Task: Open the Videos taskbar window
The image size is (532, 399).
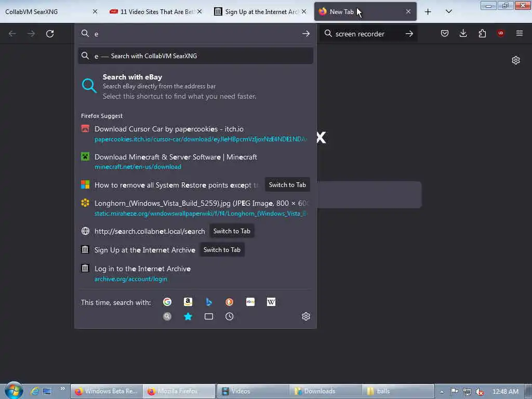Action: [x=252, y=391]
